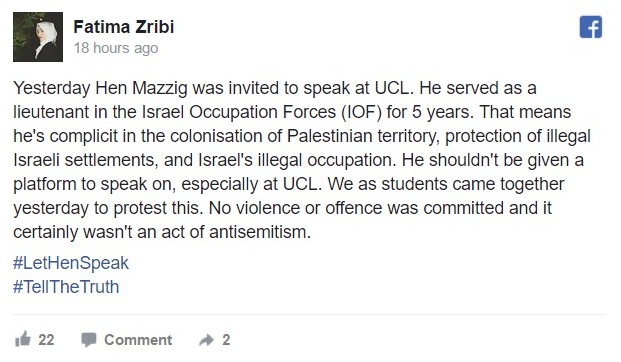Share the post using arrow icon
621x362 pixels.
tap(206, 340)
